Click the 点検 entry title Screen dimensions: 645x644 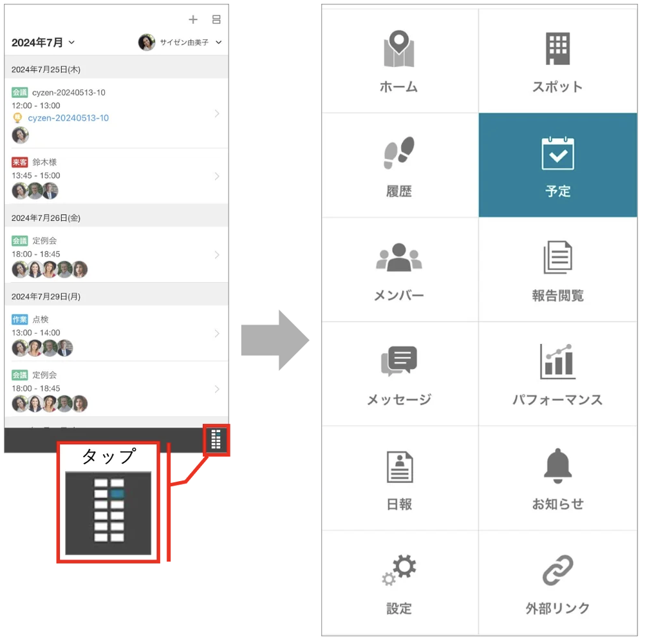pyautogui.click(x=41, y=319)
